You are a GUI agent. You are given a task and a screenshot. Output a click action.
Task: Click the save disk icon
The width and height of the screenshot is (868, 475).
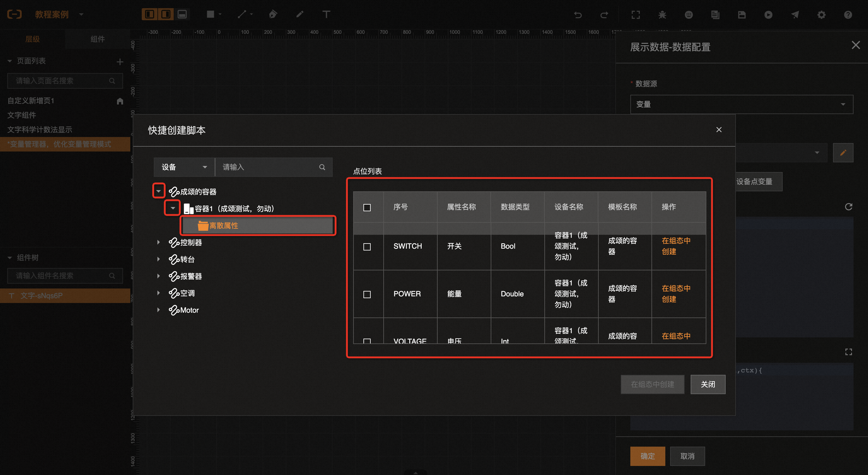[x=742, y=15]
